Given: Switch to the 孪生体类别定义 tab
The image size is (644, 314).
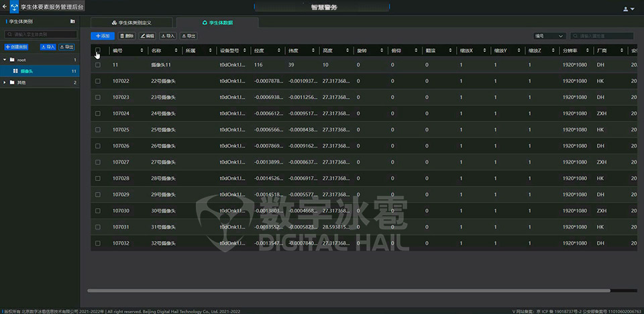Looking at the screenshot, I should click(131, 23).
